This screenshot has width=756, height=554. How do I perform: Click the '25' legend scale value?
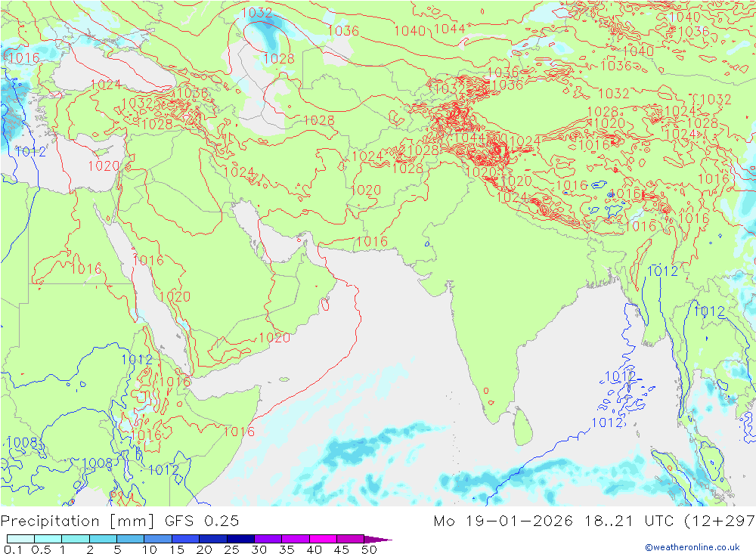pyautogui.click(x=232, y=549)
